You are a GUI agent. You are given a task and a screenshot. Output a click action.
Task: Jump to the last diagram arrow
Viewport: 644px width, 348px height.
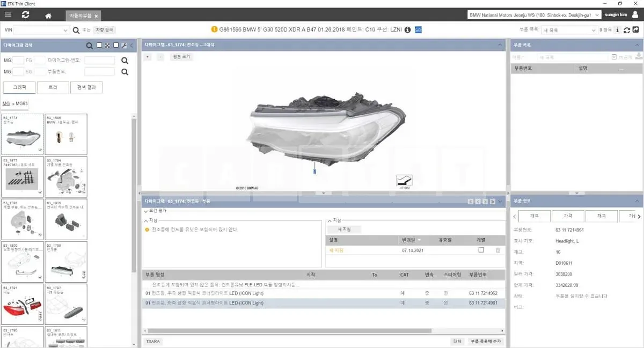(492, 202)
